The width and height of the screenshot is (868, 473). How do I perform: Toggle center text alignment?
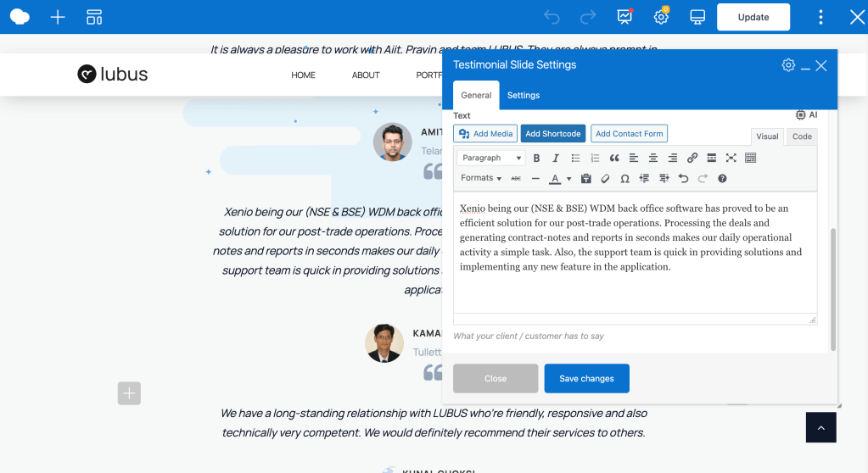click(653, 159)
